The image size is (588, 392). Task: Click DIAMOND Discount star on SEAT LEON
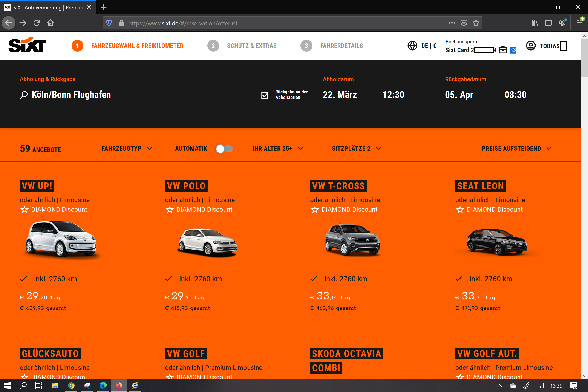coord(460,210)
